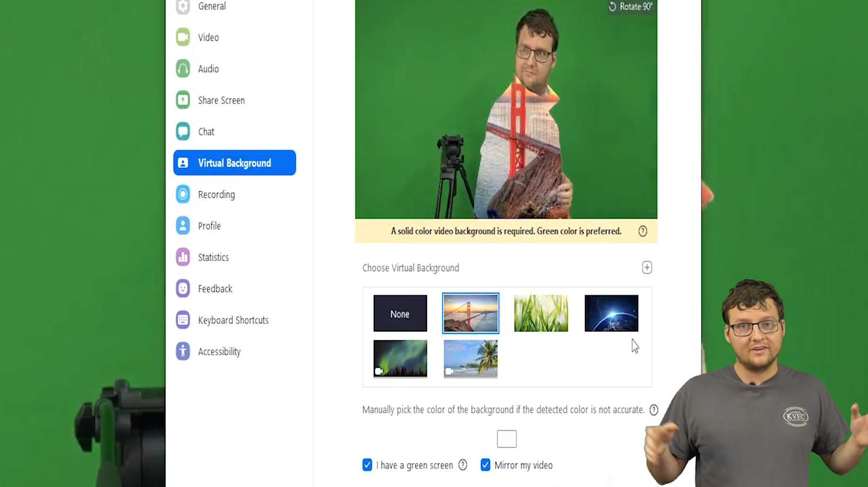Click the Statistics bar chart icon
Screen dimensions: 868x487
pyautogui.click(x=183, y=257)
